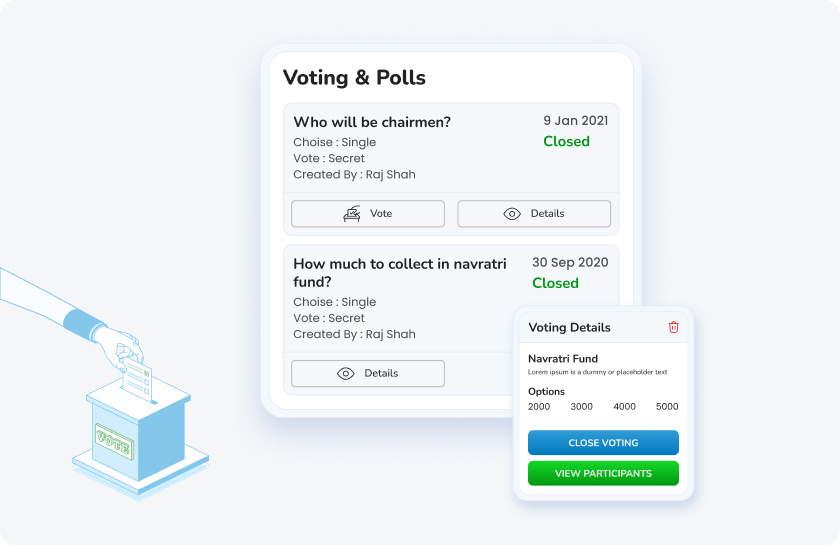Click the Voting & Polls heading

point(354,78)
